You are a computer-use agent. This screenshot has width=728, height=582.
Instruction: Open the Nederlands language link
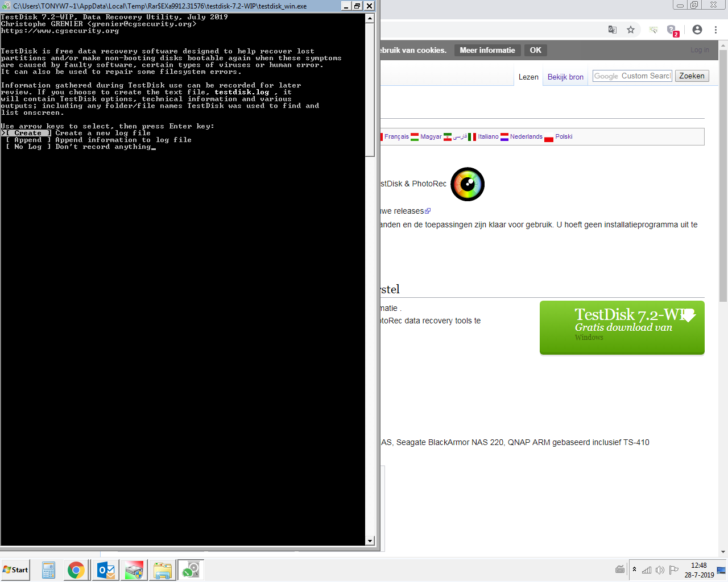tap(526, 137)
